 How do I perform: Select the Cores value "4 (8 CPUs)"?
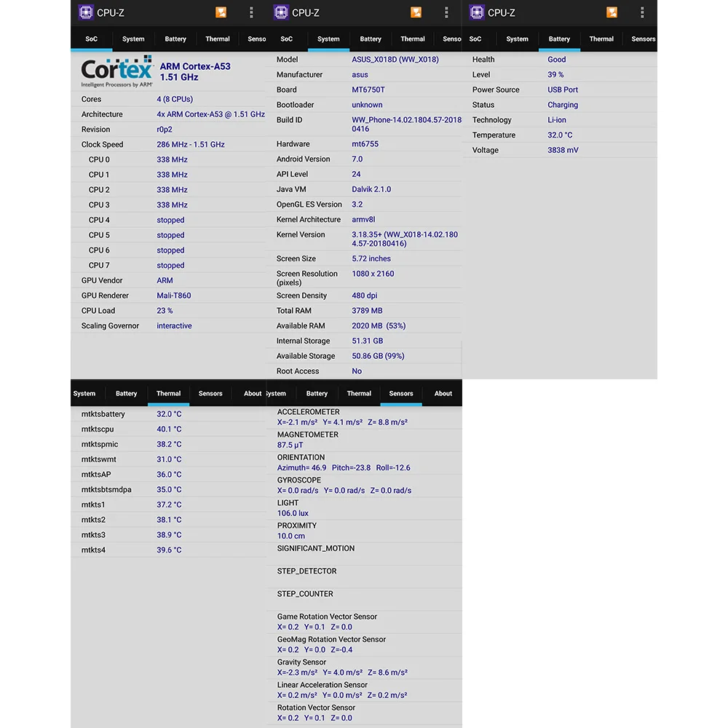tap(175, 99)
